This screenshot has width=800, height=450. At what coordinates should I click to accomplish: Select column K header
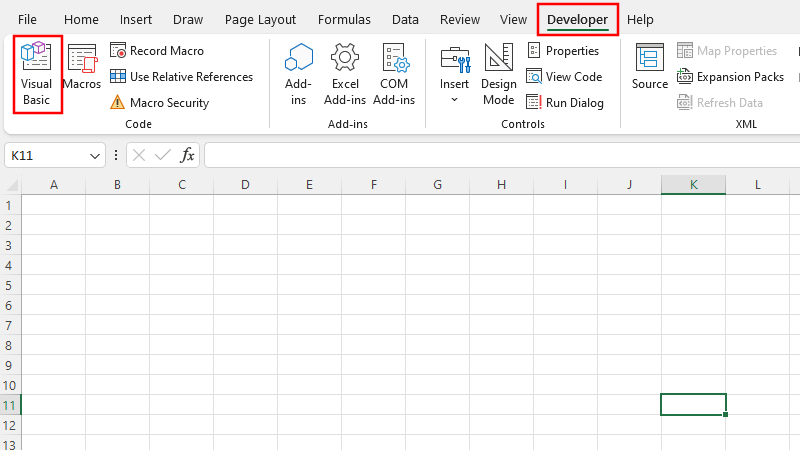(x=693, y=185)
